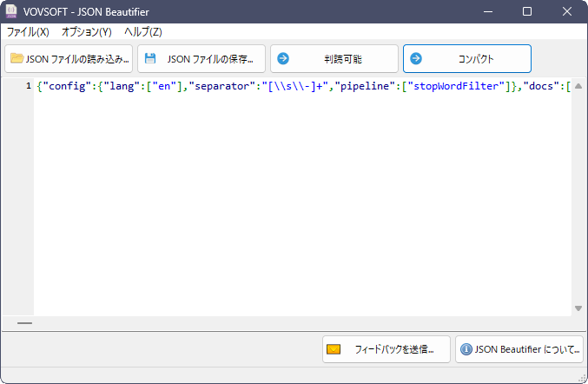The image size is (588, 384).
Task: Click the blue info icon for JSON Beautifier について
Action: tap(466, 349)
